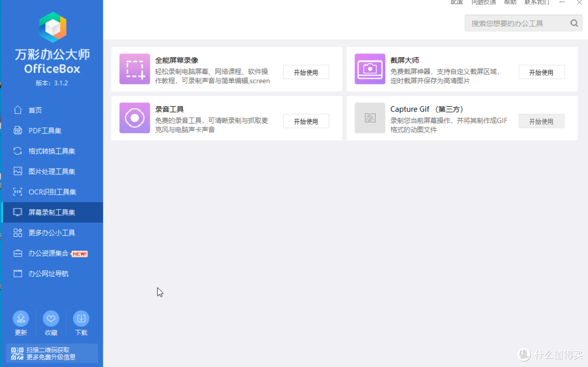
Task: Click the QR code icon at sidebar bottom
Action: click(x=17, y=353)
